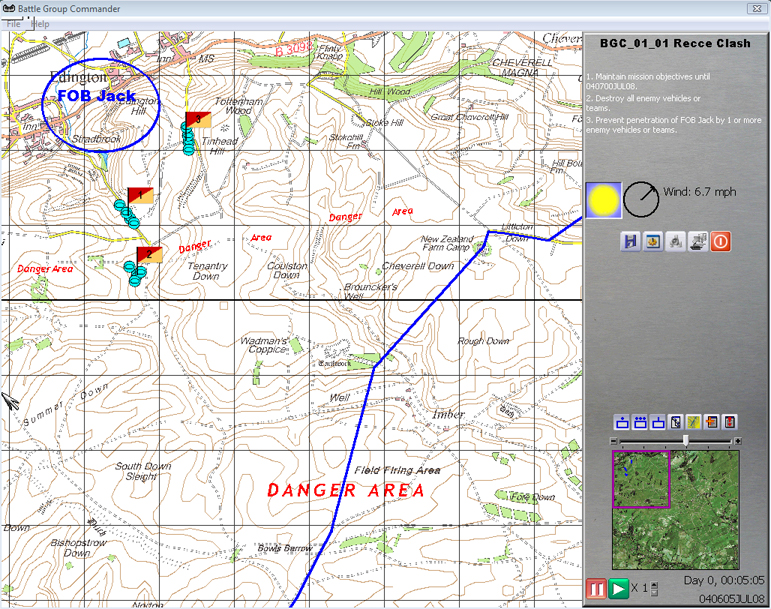Select the three-dot platoon symbol icon
Image resolution: width=771 pixels, height=609 pixels.
pos(640,422)
